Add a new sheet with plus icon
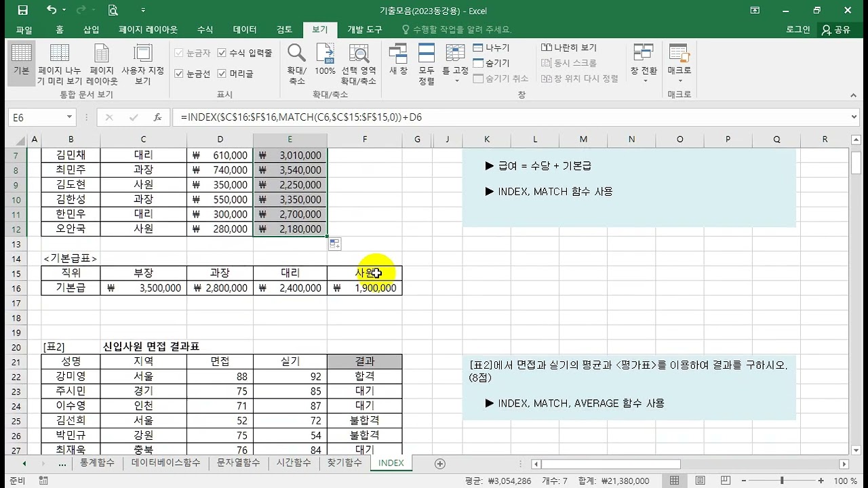This screenshot has height=488, width=868. pos(439,464)
